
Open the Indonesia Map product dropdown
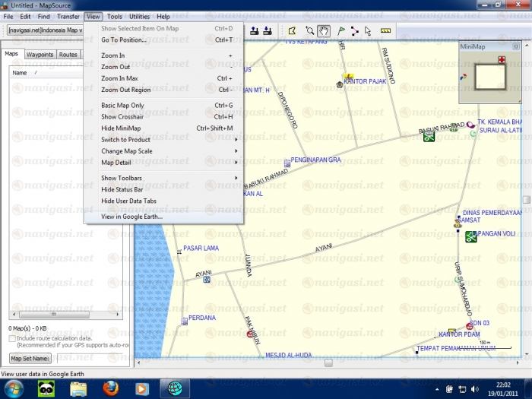coord(46,31)
